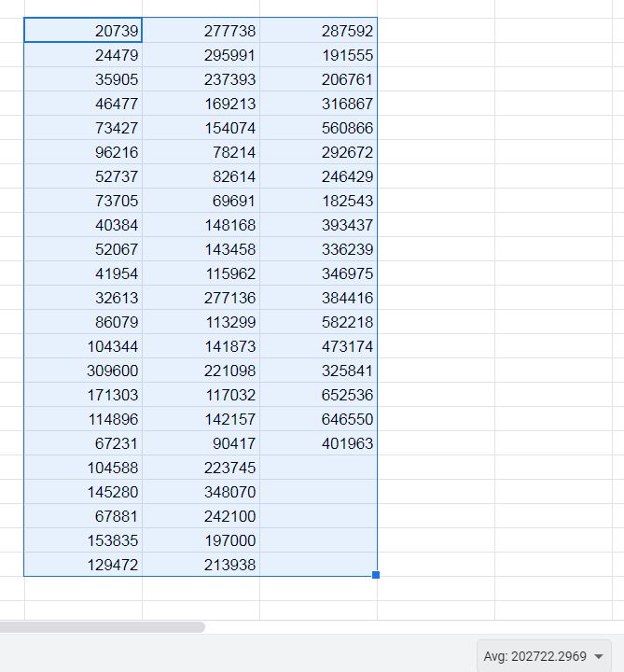The width and height of the screenshot is (624, 672).
Task: Select the cell containing 104588
Action: (83, 468)
